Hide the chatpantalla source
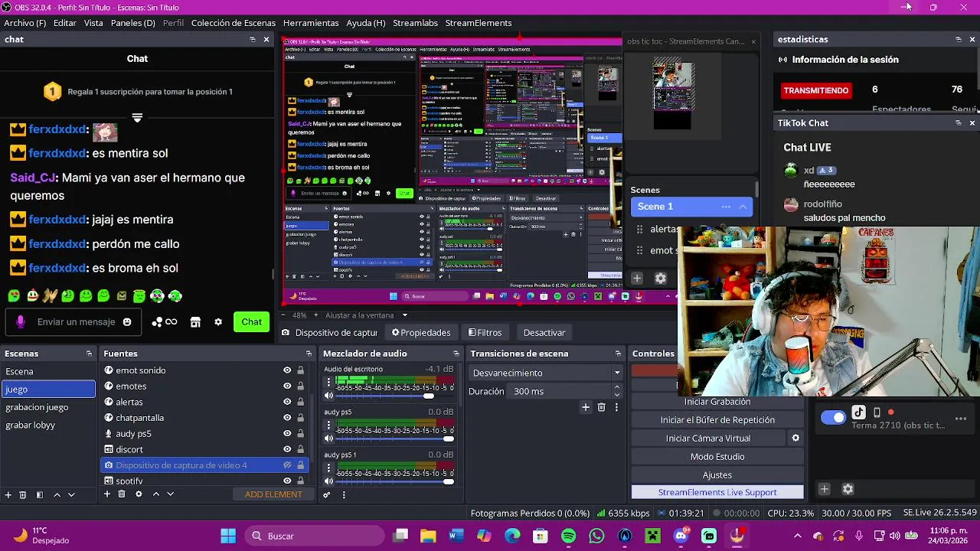 (287, 418)
